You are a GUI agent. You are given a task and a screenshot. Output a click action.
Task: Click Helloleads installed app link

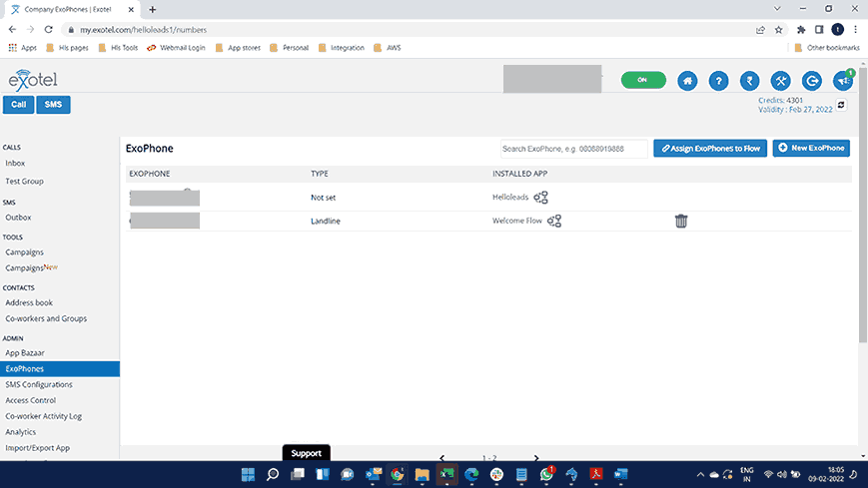point(510,197)
